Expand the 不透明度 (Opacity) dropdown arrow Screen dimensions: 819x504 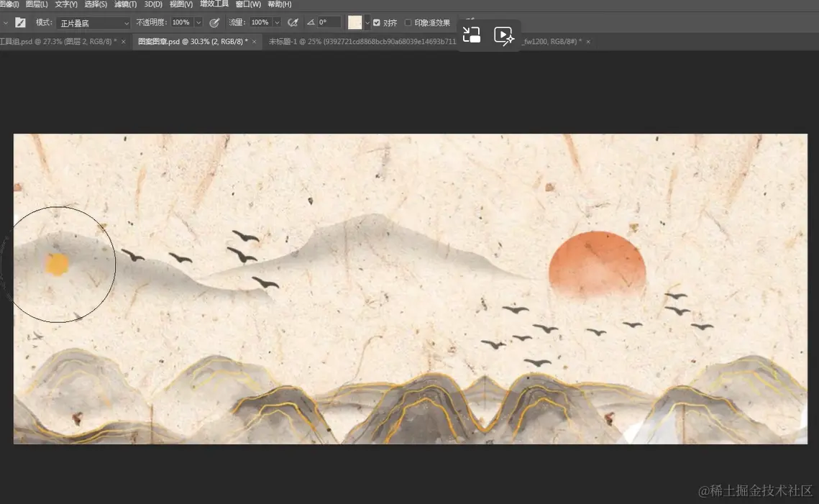[200, 22]
